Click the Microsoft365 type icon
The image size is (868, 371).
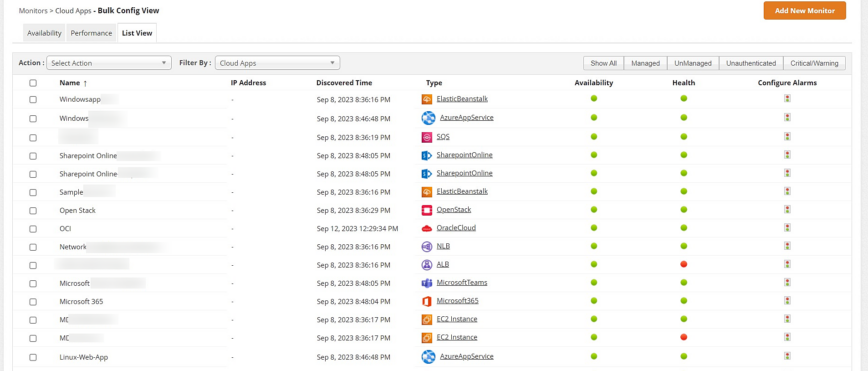[x=426, y=301]
